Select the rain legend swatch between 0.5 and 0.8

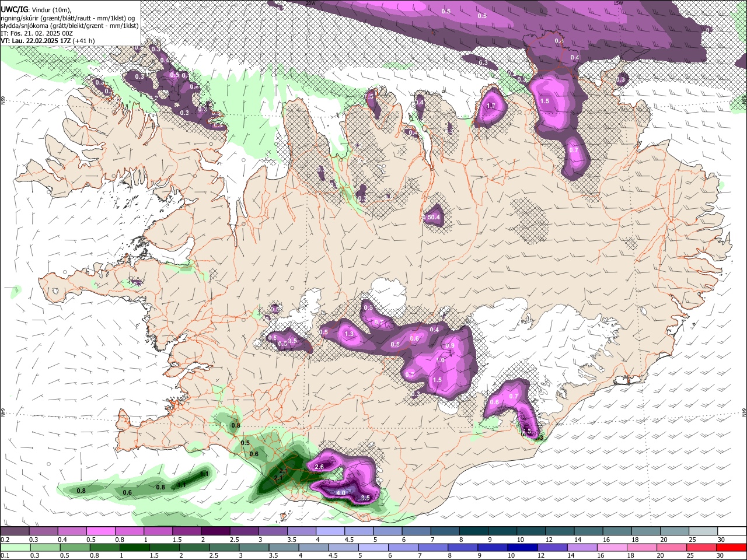click(75, 547)
